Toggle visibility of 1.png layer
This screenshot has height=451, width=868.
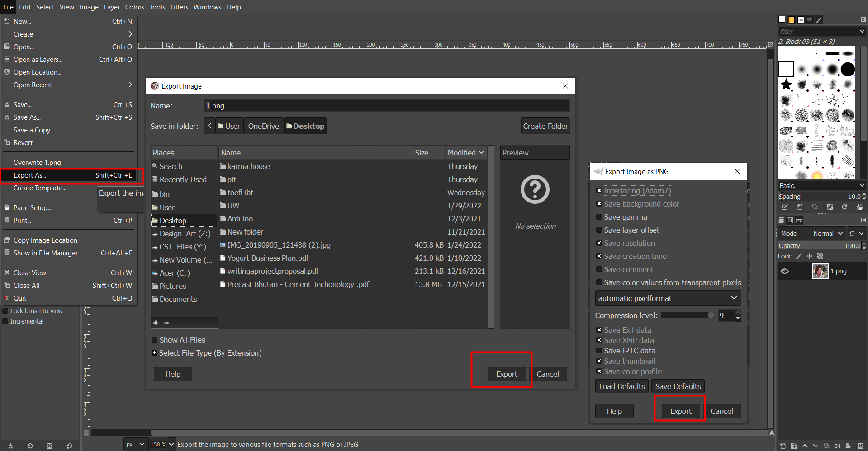785,271
